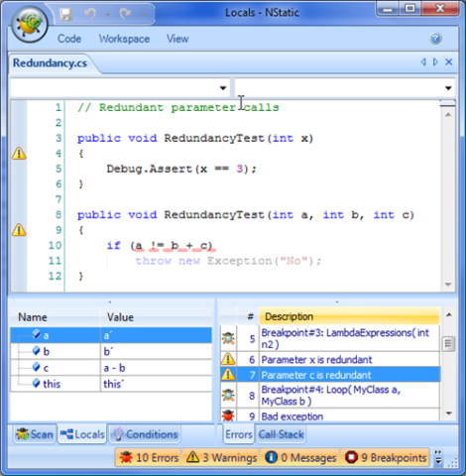The image size is (466, 476).
Task: Click the warning icon beside line 9
Action: pos(19,230)
